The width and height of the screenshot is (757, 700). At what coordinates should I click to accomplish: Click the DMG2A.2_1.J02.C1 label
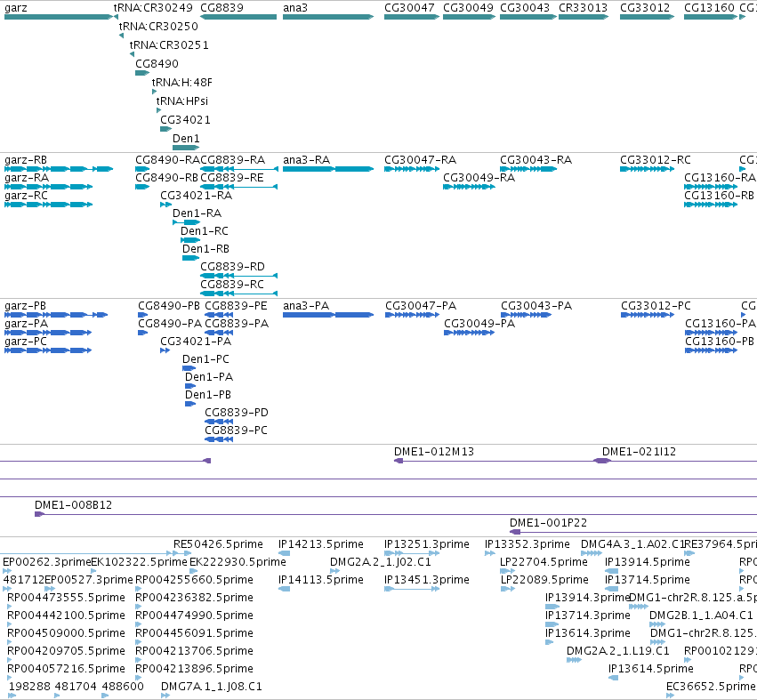tap(381, 562)
